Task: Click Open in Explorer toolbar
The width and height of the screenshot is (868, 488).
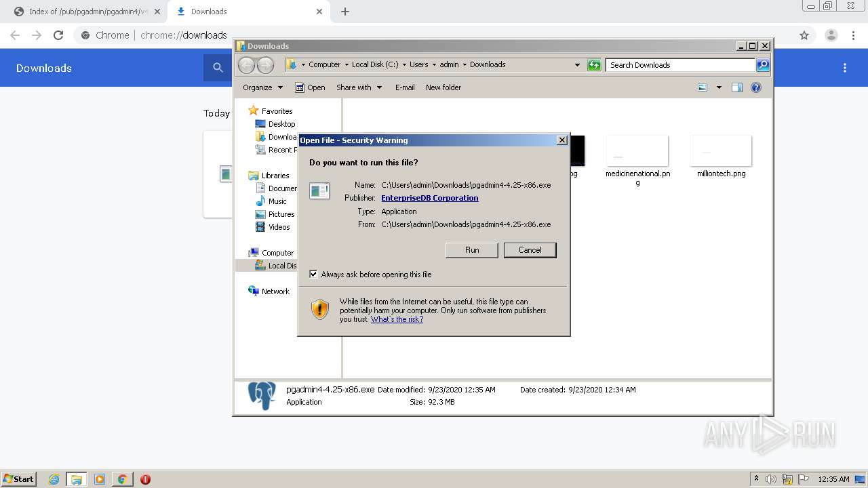Action: coord(310,87)
